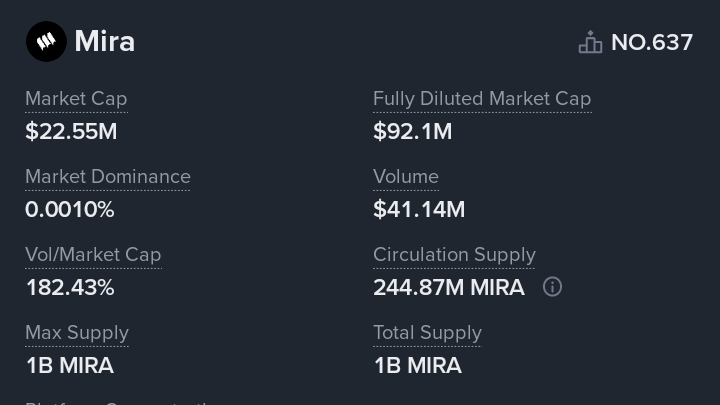Click the NO.637 rank label
The height and width of the screenshot is (405, 720).
(651, 42)
